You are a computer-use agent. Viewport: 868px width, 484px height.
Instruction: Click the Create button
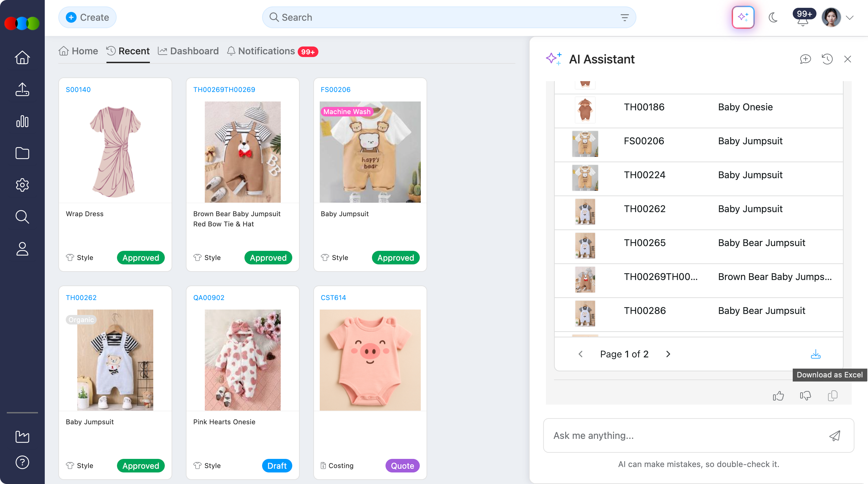[87, 17]
